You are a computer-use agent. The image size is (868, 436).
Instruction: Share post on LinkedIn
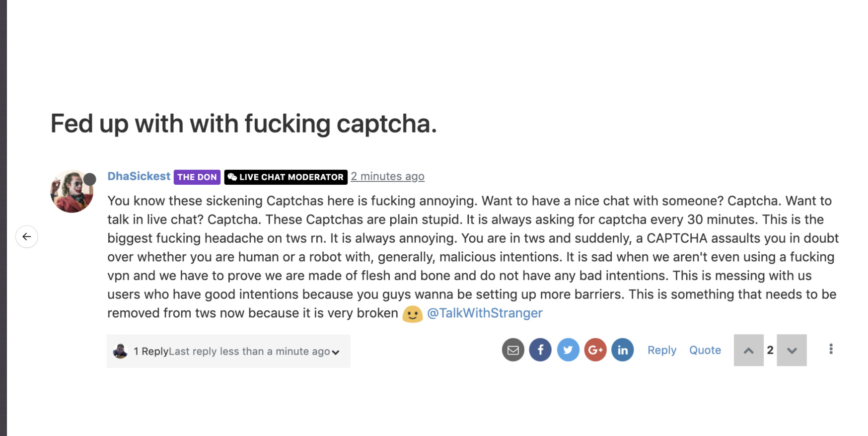(x=623, y=350)
